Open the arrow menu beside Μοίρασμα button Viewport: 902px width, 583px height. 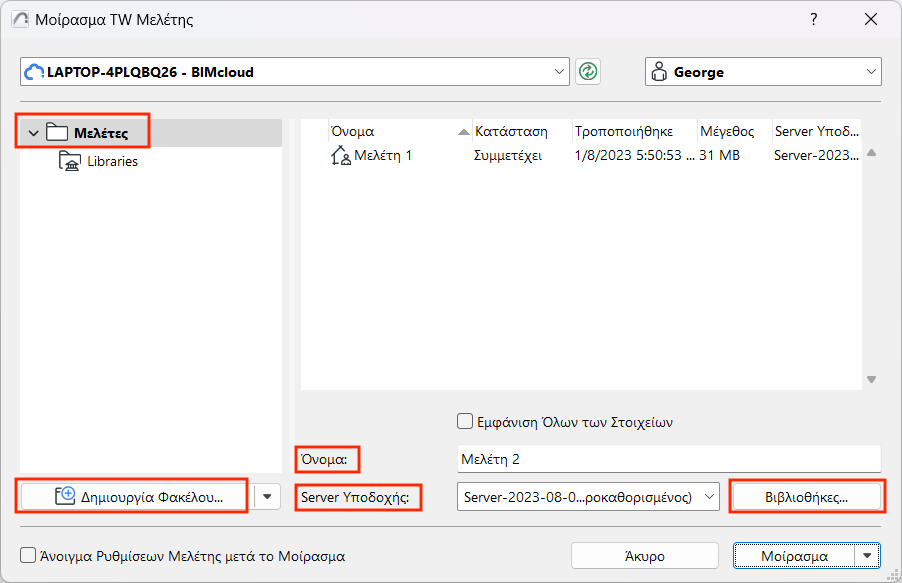867,556
